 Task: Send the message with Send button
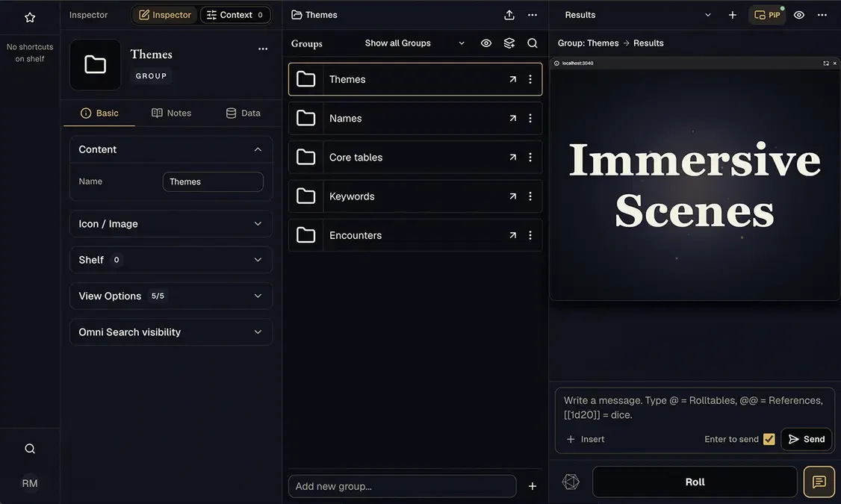point(806,439)
